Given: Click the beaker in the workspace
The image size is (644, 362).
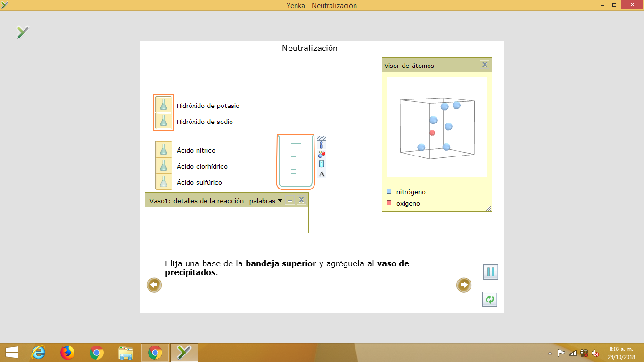Looking at the screenshot, I should pyautogui.click(x=296, y=162).
